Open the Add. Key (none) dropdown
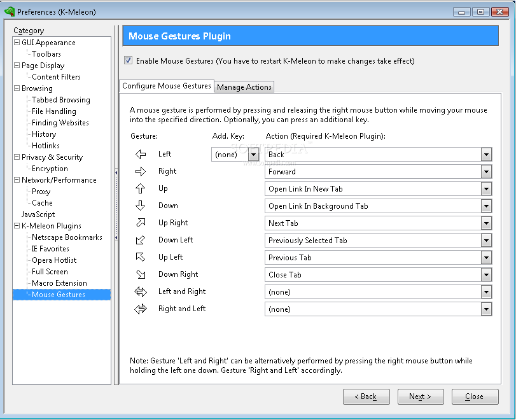The width and height of the screenshot is (516, 420). click(x=253, y=155)
